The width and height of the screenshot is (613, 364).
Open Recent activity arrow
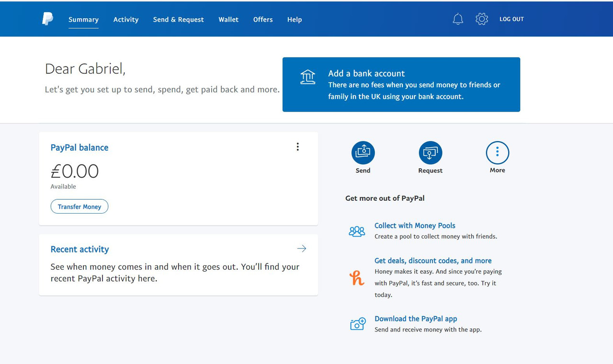[x=301, y=249]
